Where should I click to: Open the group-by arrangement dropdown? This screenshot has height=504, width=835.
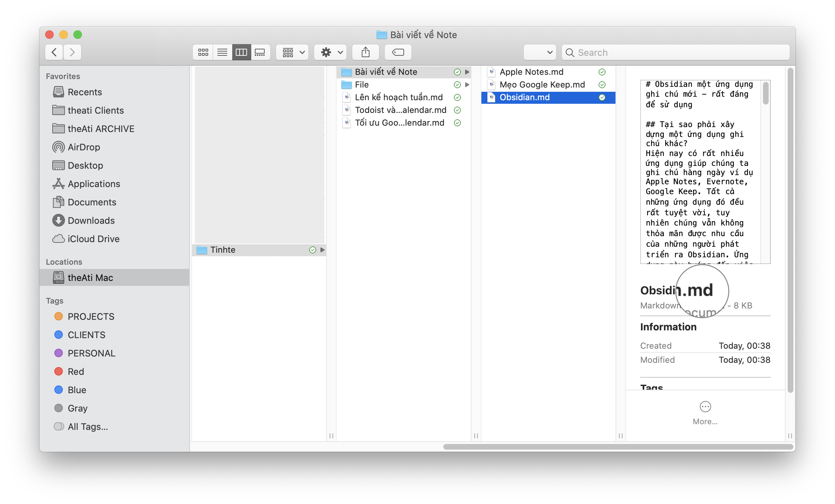292,52
